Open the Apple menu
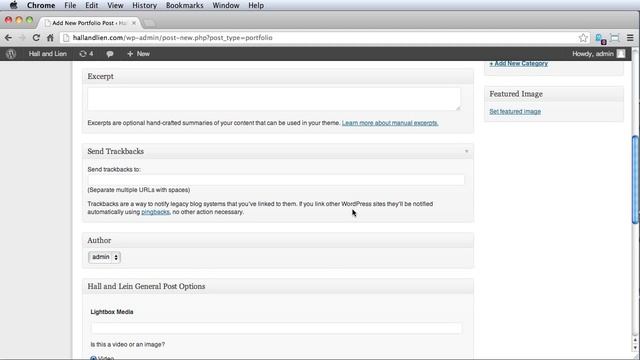 (x=13, y=5)
